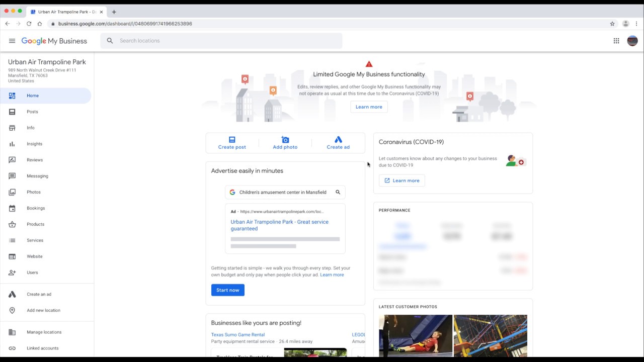Click the Linked accounts chain icon

12,348
